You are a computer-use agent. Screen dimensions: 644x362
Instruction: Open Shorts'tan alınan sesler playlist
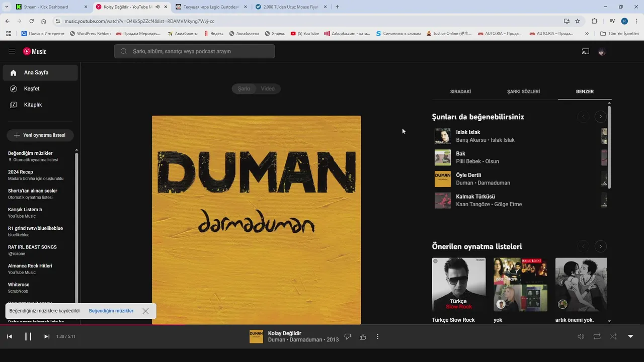(x=38, y=194)
